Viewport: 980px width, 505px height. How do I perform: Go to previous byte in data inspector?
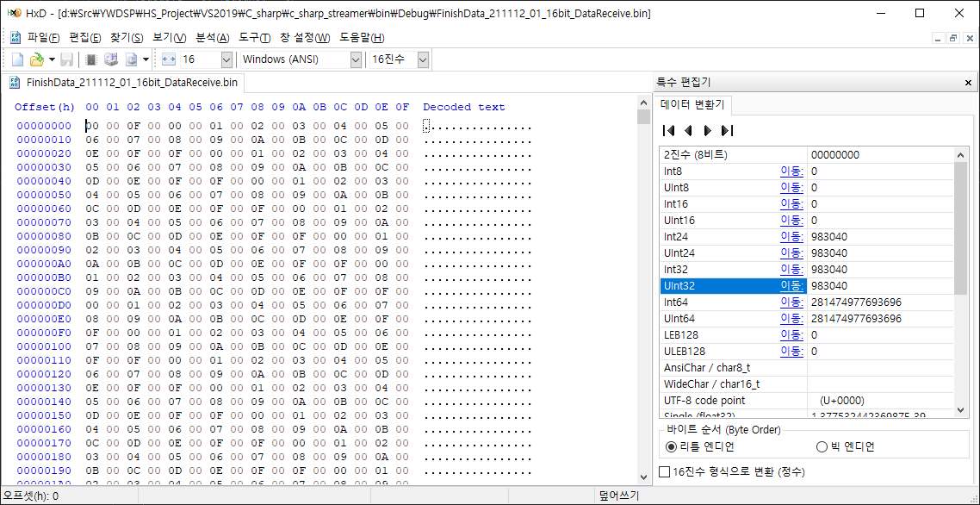[x=688, y=130]
